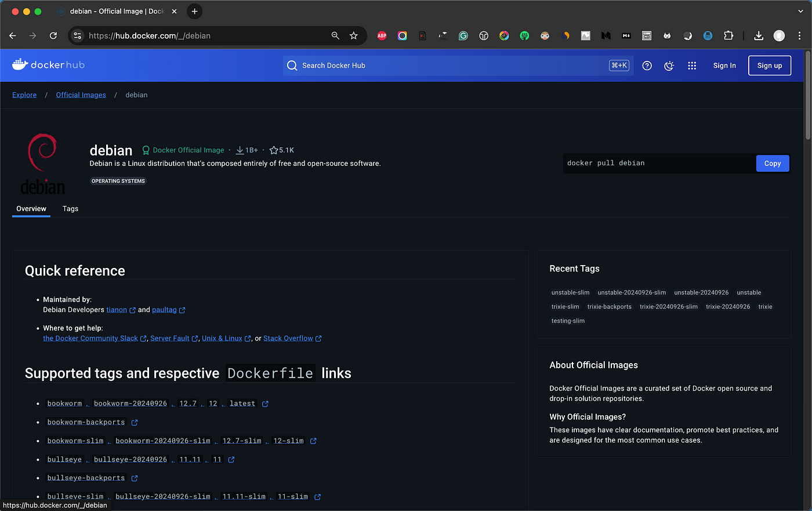Click the browser address bar URL
The height and width of the screenshot is (511, 812).
[x=150, y=35]
